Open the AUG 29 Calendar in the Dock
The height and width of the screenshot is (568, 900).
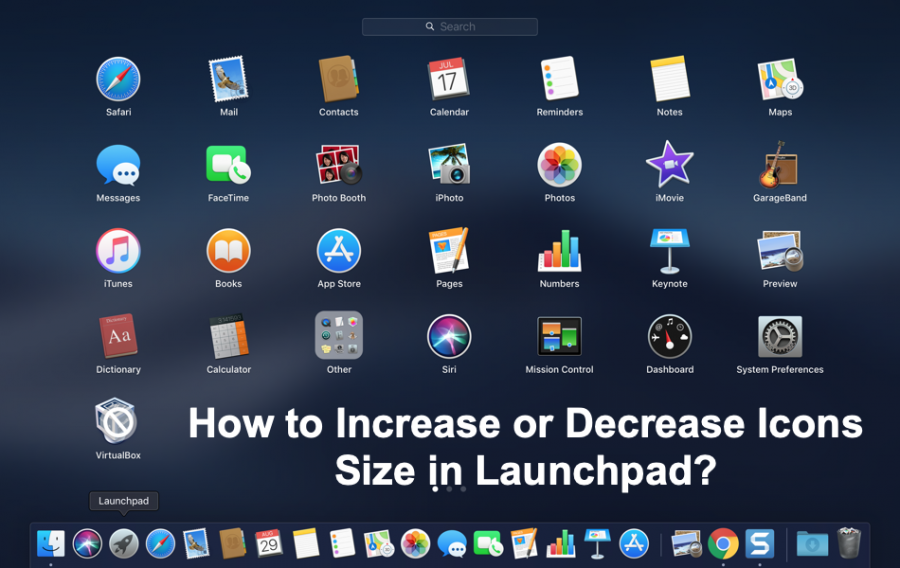click(x=269, y=543)
